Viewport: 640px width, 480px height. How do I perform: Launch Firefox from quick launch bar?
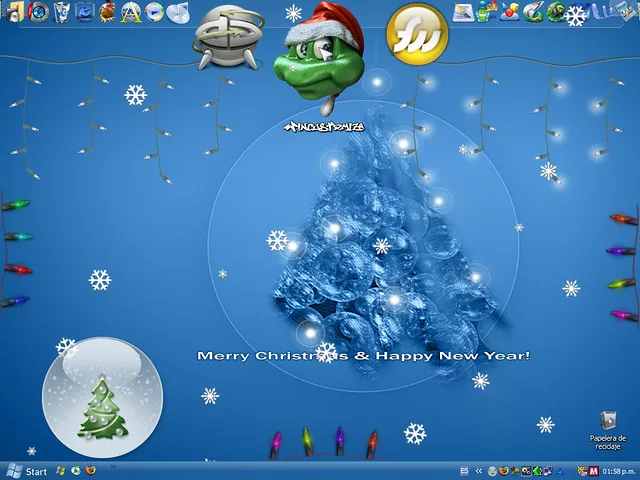pos(90,470)
